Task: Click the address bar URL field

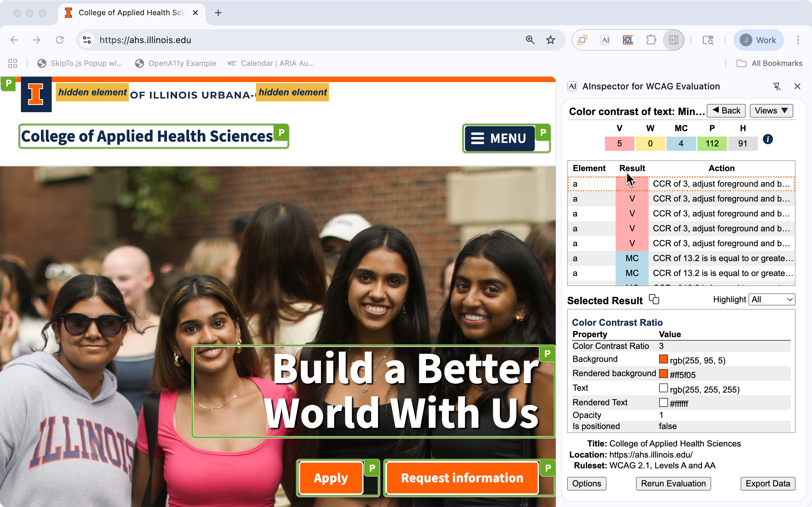Action: coord(302,40)
